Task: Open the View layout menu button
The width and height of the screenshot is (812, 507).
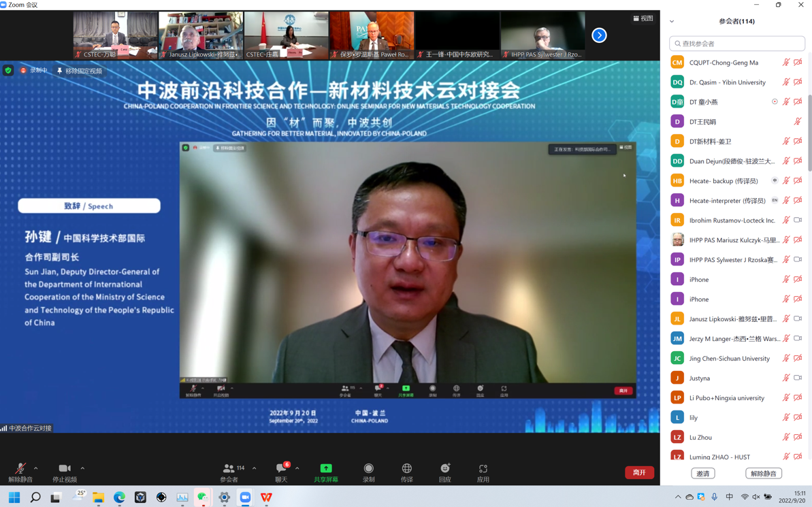Action: pos(643,18)
